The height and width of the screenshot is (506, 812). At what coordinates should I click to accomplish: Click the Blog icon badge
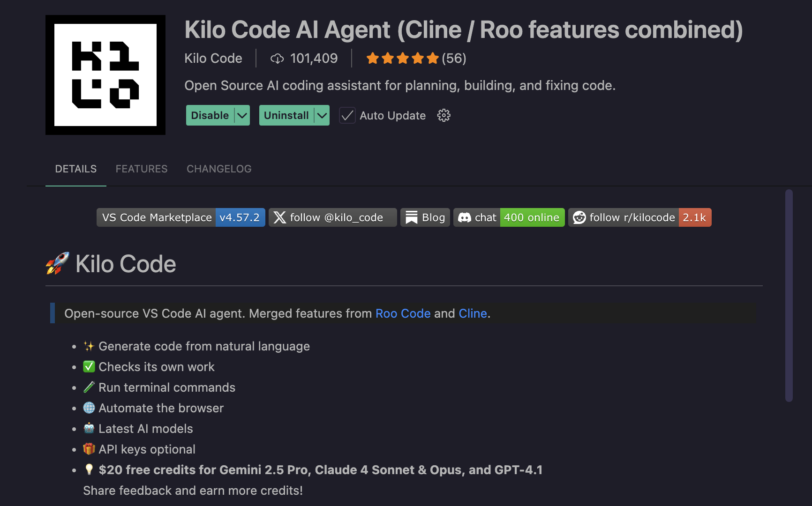[x=411, y=217]
